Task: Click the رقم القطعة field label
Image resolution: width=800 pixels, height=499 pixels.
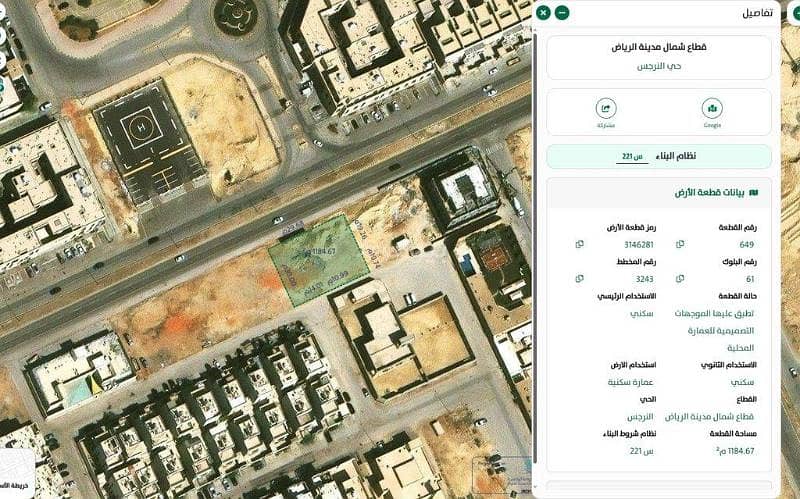Action: (x=738, y=227)
